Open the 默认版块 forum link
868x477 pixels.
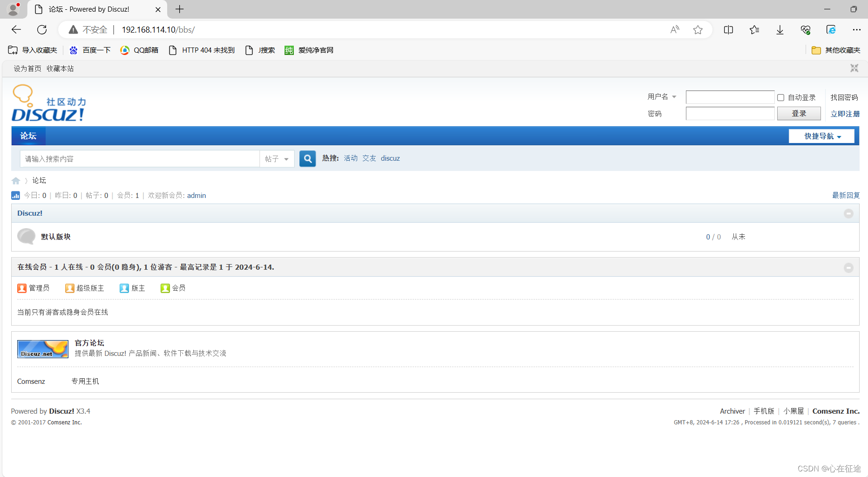pos(56,237)
